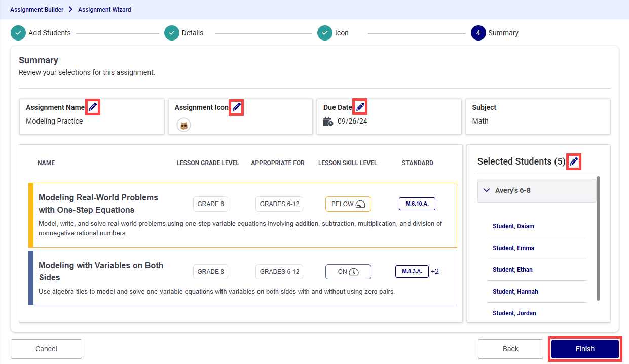Select Student, Emma in the list

click(513, 248)
